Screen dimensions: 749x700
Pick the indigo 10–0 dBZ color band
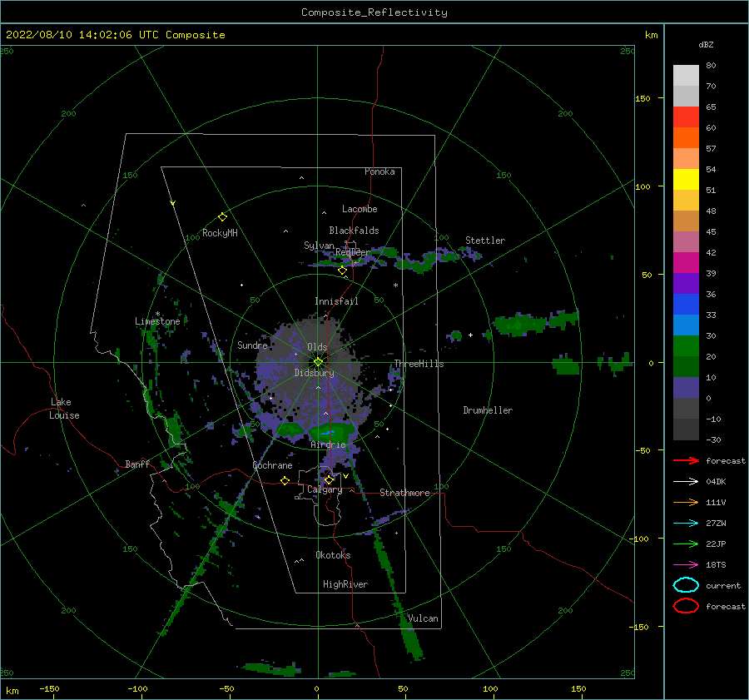tap(686, 388)
